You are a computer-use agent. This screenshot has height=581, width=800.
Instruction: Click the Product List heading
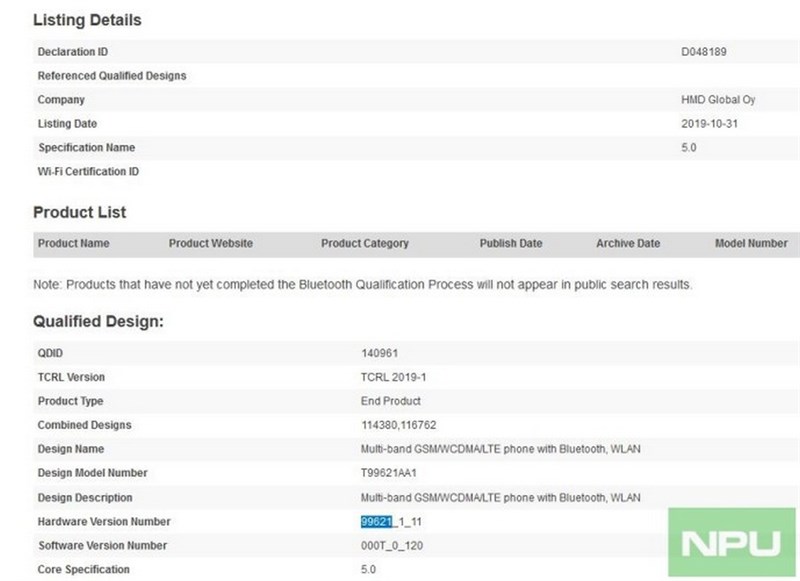coord(79,212)
